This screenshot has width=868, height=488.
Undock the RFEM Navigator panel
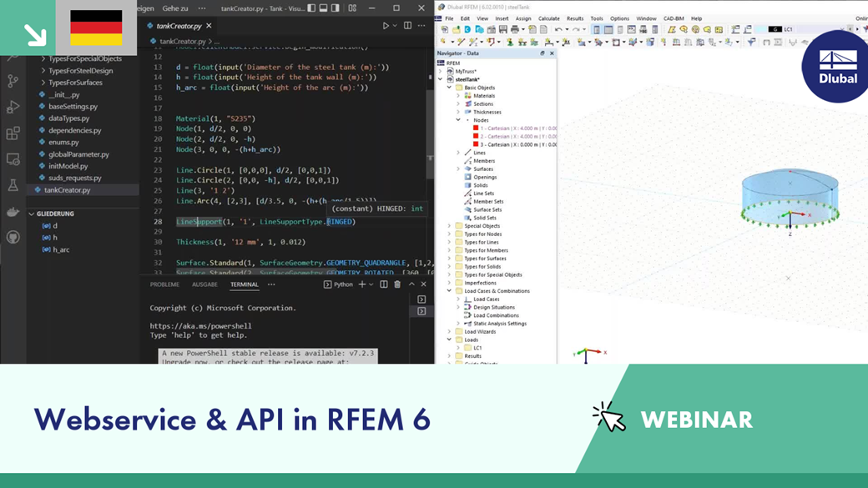click(542, 53)
